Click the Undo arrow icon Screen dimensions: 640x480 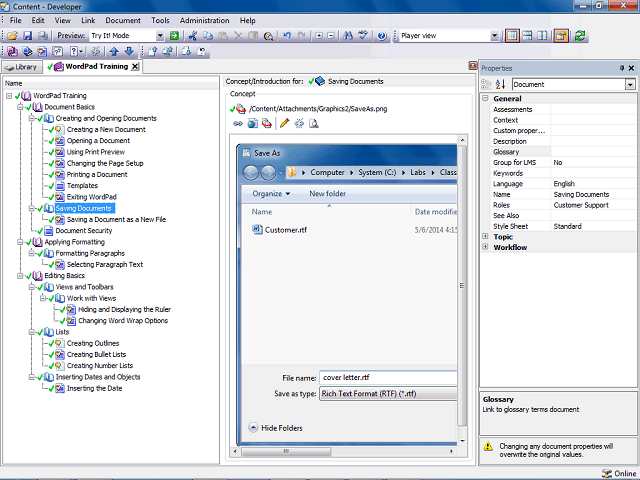pyautogui.click(x=287, y=36)
